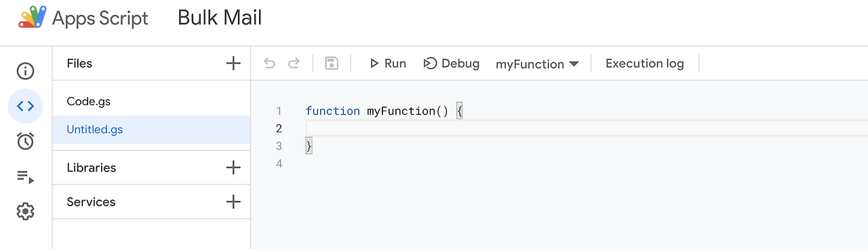This screenshot has height=249, width=868.
Task: Click the Apps Script logo
Action: point(33,17)
